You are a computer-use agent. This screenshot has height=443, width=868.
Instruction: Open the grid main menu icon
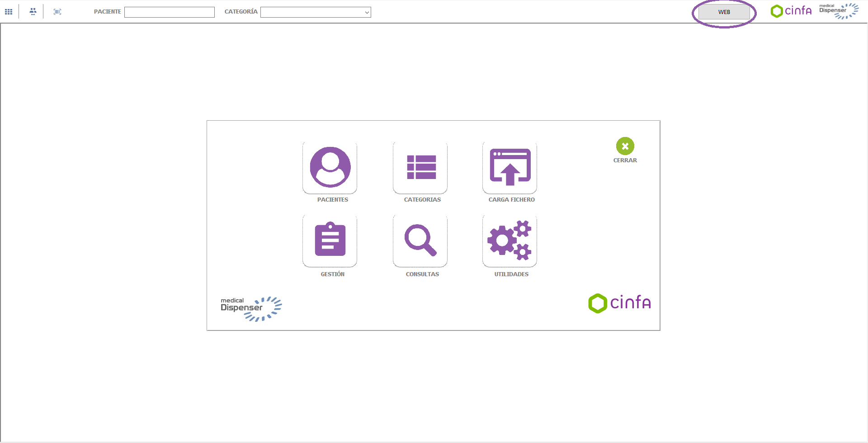coord(9,12)
